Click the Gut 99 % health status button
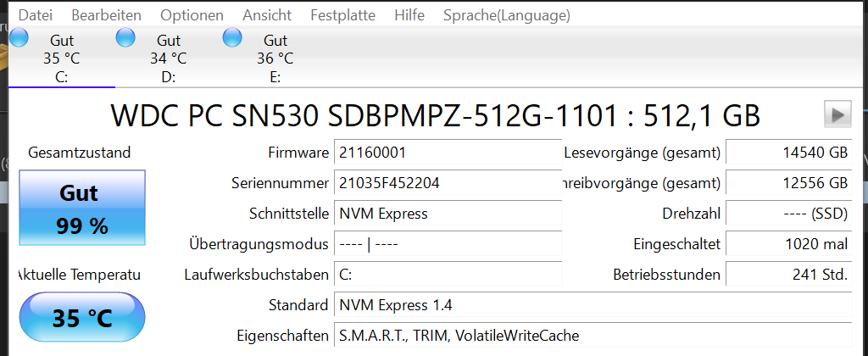Screen dimensions: 868x356 83,209
